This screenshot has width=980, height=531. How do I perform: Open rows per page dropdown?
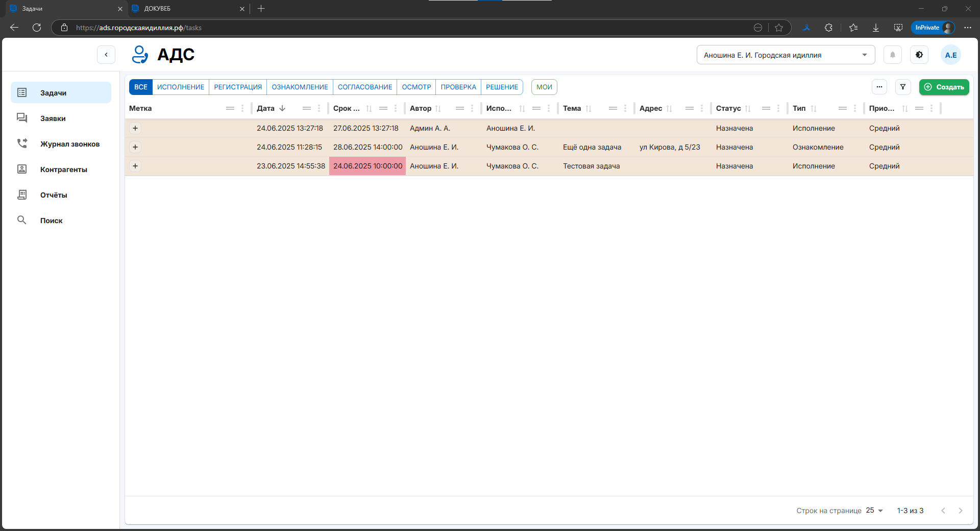[x=874, y=511]
